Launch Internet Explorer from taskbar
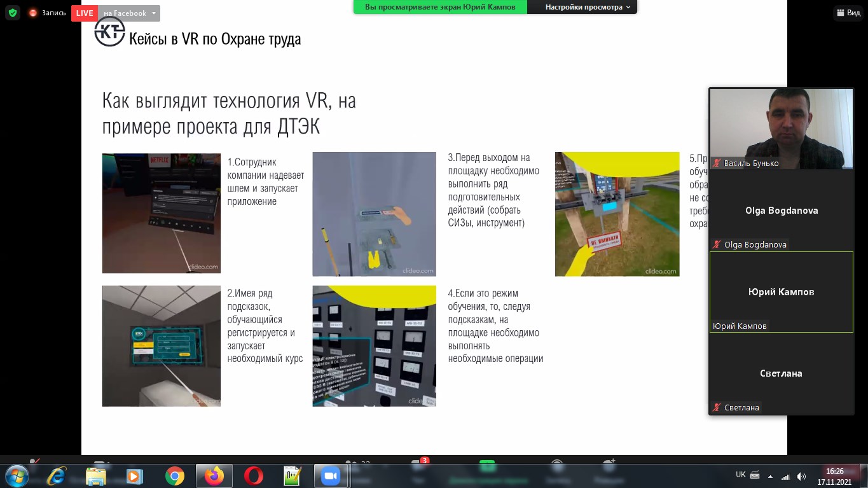The width and height of the screenshot is (868, 488). (x=56, y=475)
